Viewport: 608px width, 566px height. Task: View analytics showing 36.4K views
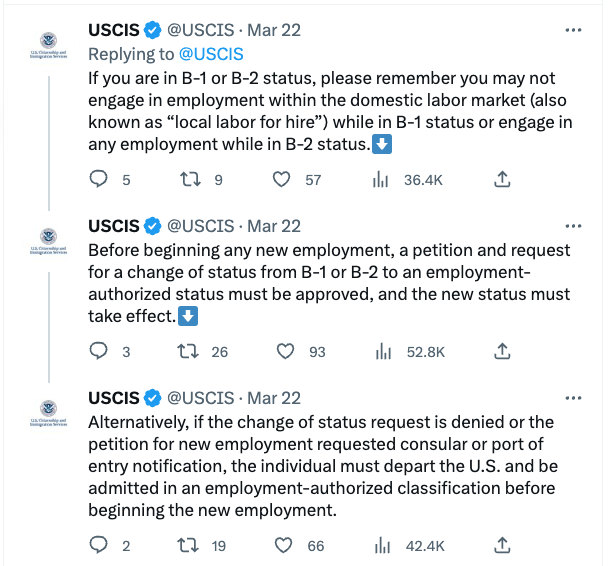click(381, 180)
